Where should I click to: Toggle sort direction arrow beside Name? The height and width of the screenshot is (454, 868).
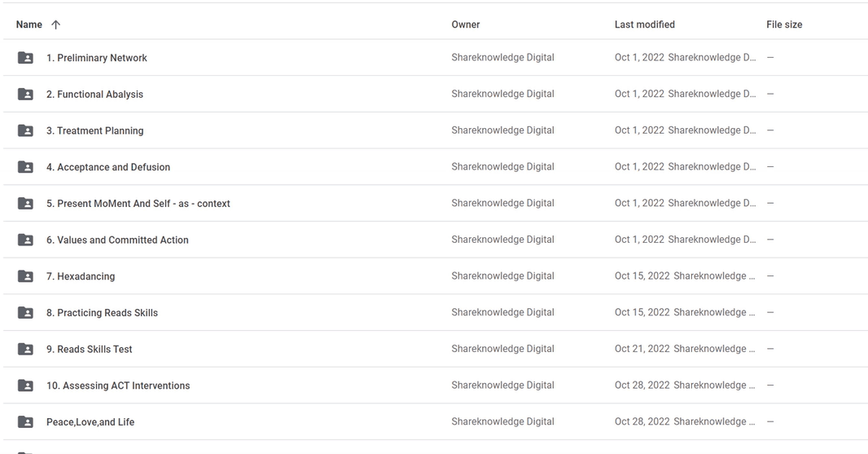(x=55, y=24)
